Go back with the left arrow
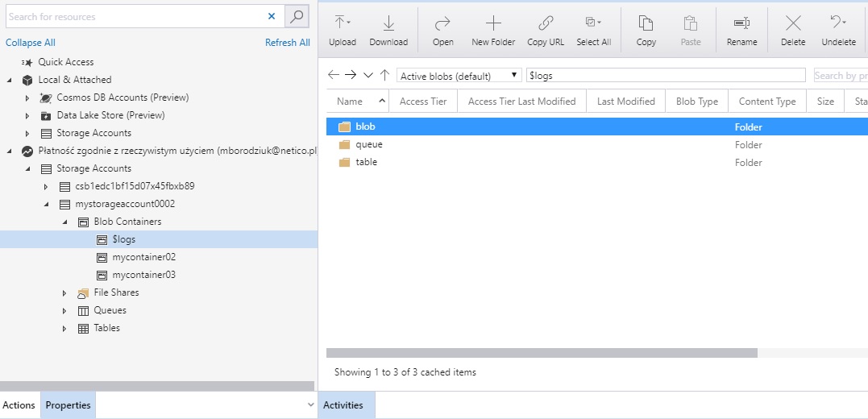Viewport: 868px width, 419px height. 333,75
